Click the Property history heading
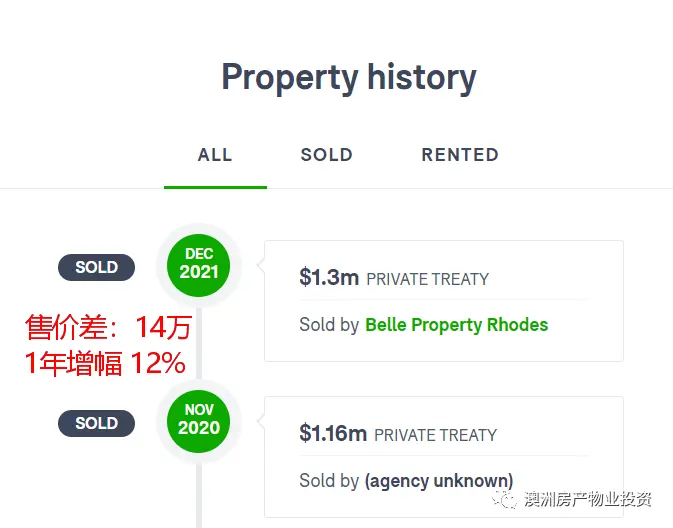This screenshot has width=673, height=528. click(349, 78)
